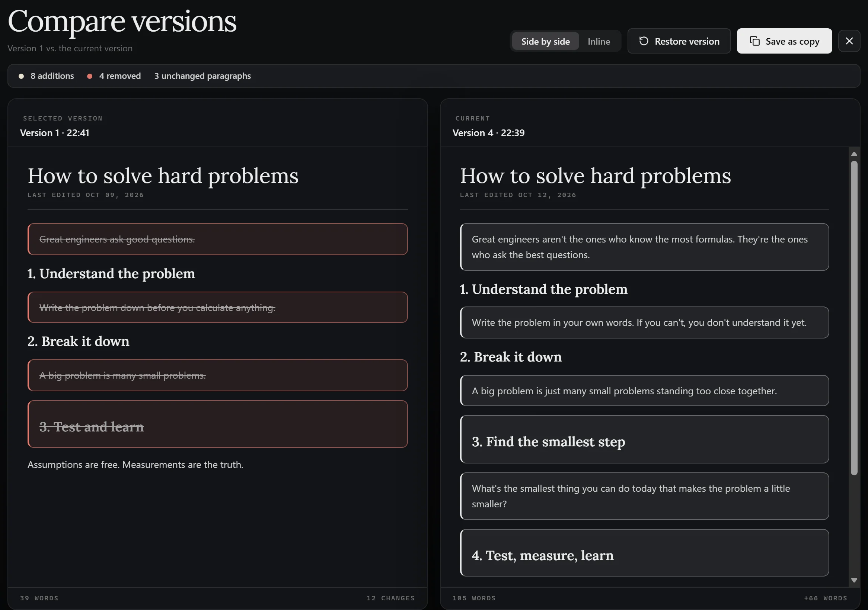868x610 pixels.
Task: Click scrollbar up arrow in current pane
Action: pos(854,154)
